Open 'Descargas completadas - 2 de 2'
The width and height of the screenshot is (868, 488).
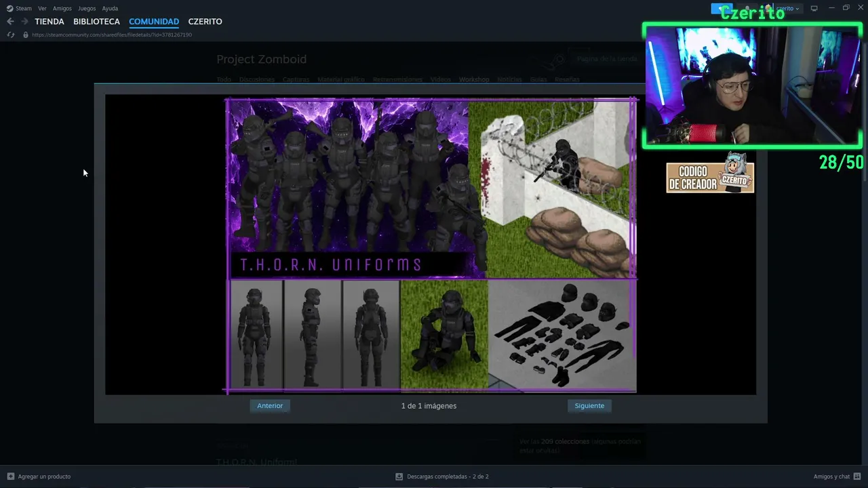[448, 476]
